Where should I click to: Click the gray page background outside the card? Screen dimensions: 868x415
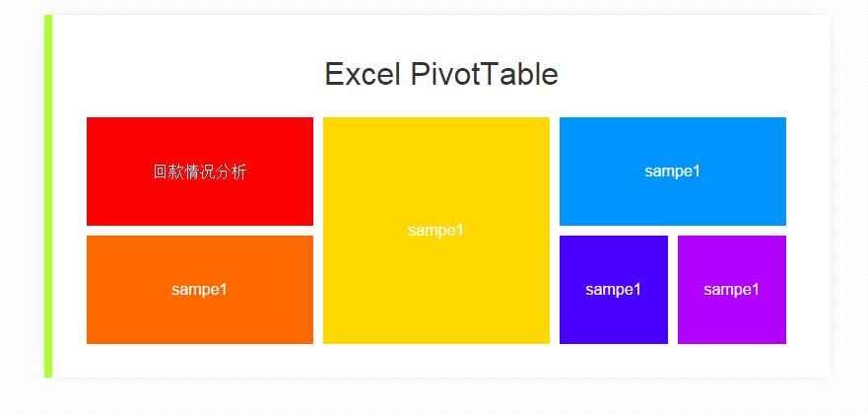[849, 222]
